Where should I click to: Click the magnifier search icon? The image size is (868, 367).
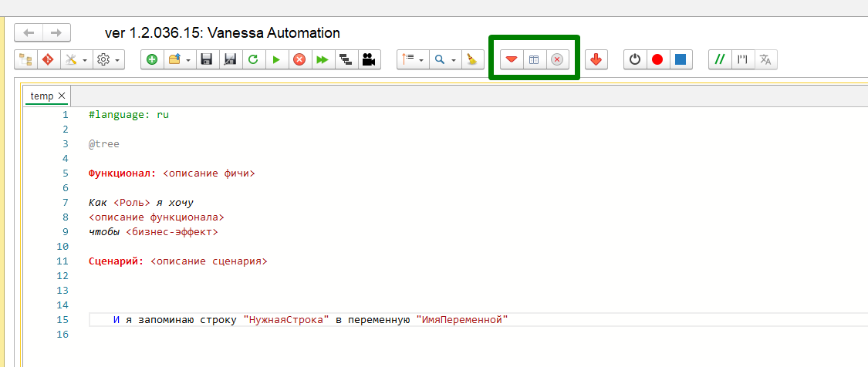[x=440, y=60]
